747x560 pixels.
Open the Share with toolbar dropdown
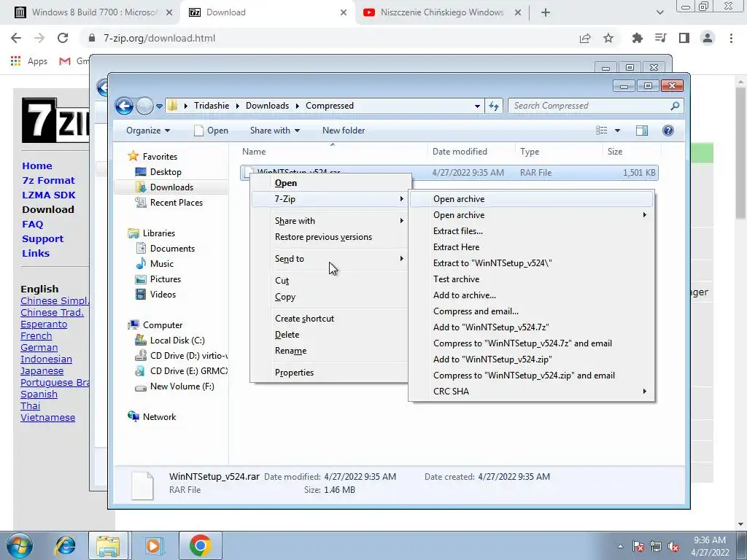tap(275, 131)
